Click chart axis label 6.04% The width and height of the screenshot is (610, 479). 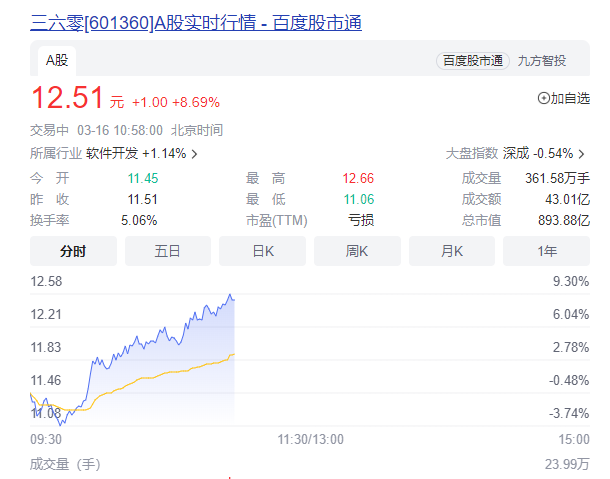point(571,314)
